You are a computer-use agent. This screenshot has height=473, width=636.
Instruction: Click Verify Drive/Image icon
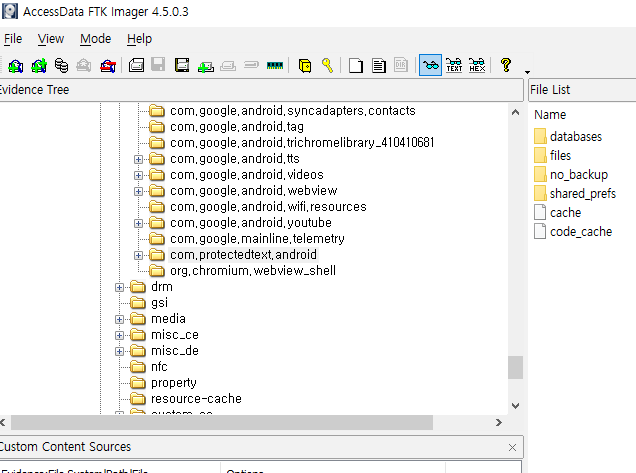coord(251,64)
